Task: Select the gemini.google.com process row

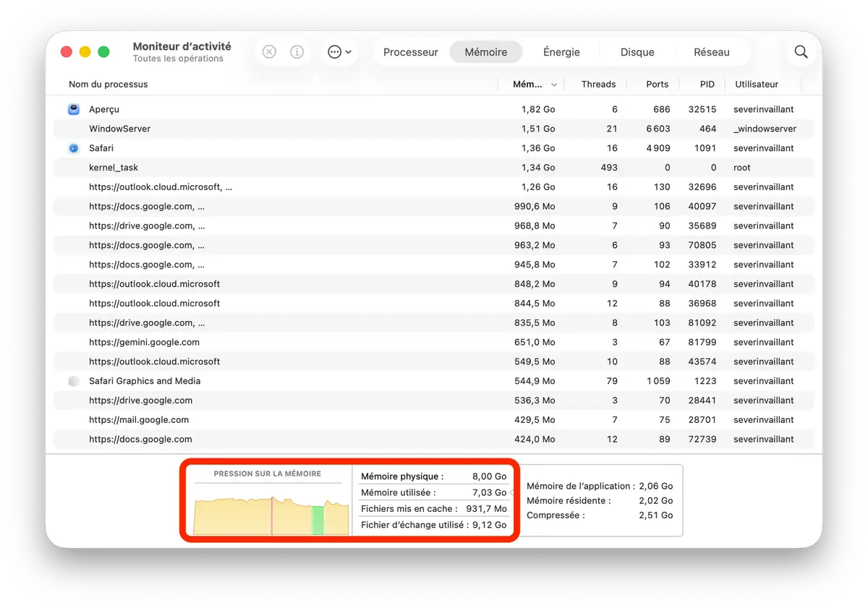Action: 434,342
